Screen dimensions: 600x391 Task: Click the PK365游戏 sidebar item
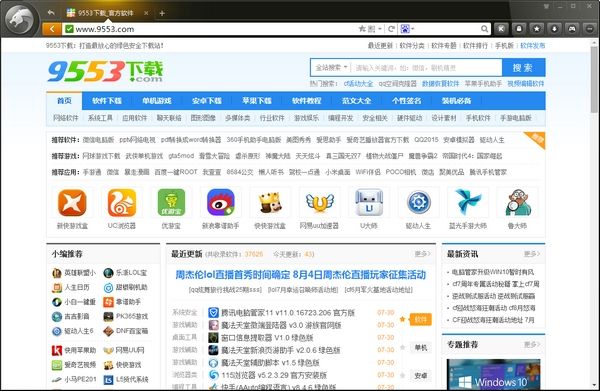pyautogui.click(x=126, y=316)
